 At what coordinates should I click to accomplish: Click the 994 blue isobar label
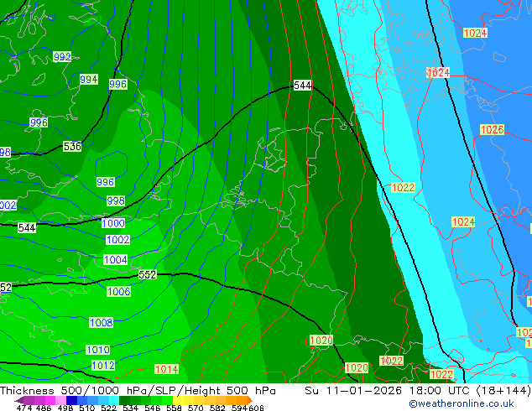coord(89,80)
